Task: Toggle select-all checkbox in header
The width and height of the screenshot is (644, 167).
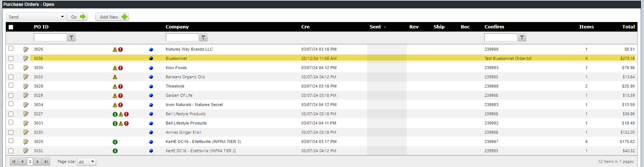Action: (11, 27)
